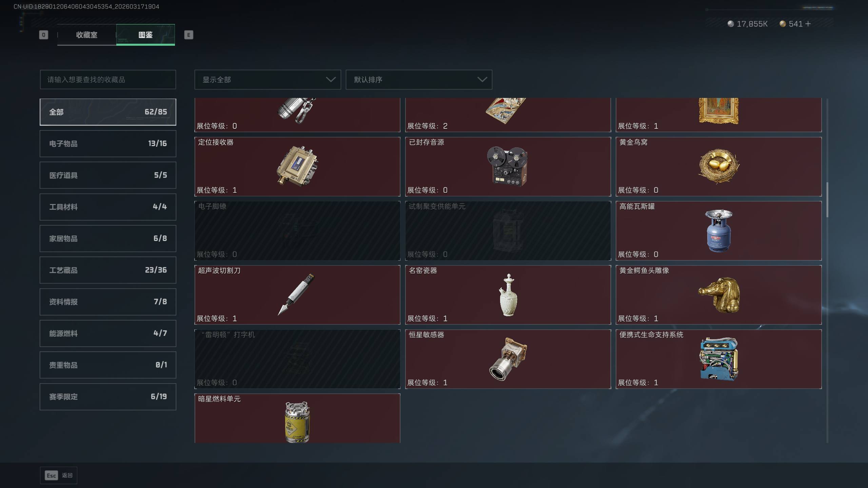Select the 高能瓦斯罐 gas canister icon
Image resolution: width=868 pixels, height=488 pixels.
pos(718,230)
